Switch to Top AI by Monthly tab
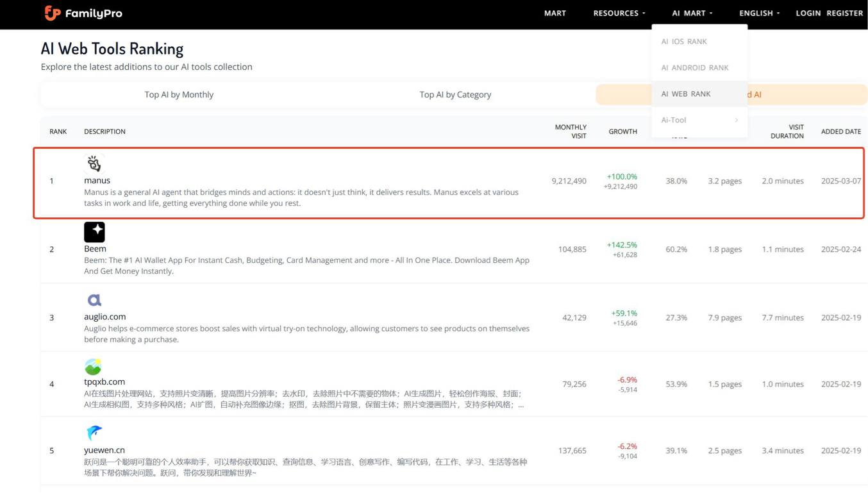The width and height of the screenshot is (868, 493). (179, 94)
